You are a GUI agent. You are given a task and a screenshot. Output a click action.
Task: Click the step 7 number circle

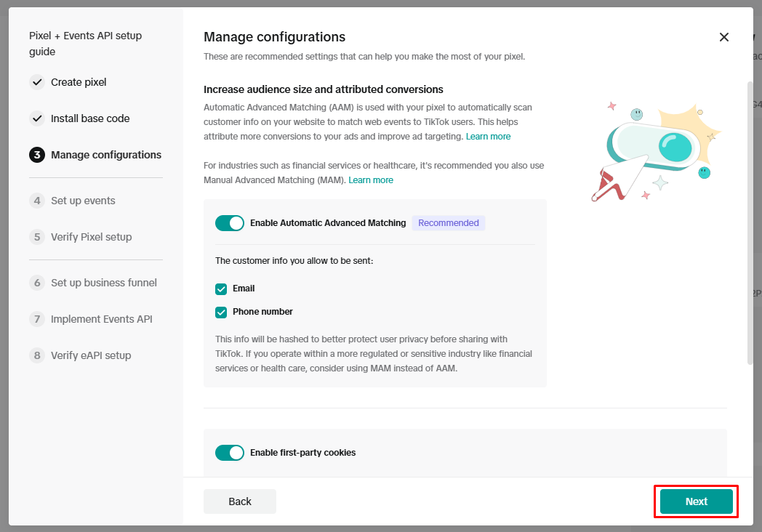[37, 319]
